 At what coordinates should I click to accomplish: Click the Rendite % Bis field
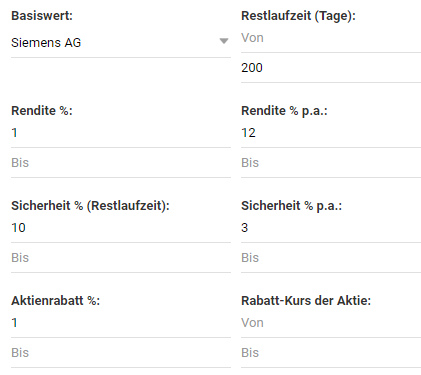(121, 163)
